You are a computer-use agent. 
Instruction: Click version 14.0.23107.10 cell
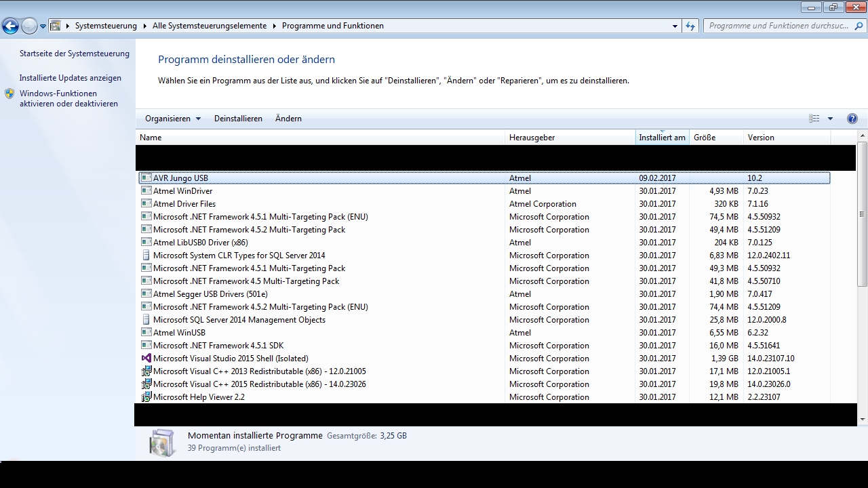pyautogui.click(x=771, y=359)
